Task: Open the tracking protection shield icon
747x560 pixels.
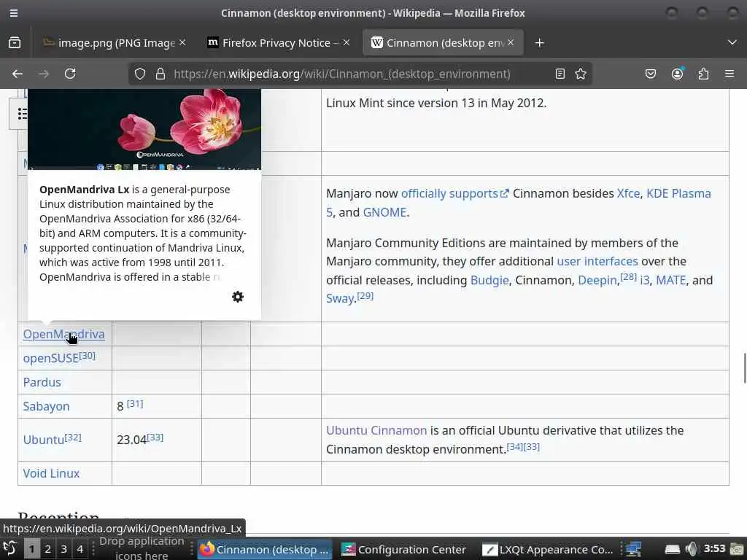Action: click(139, 74)
